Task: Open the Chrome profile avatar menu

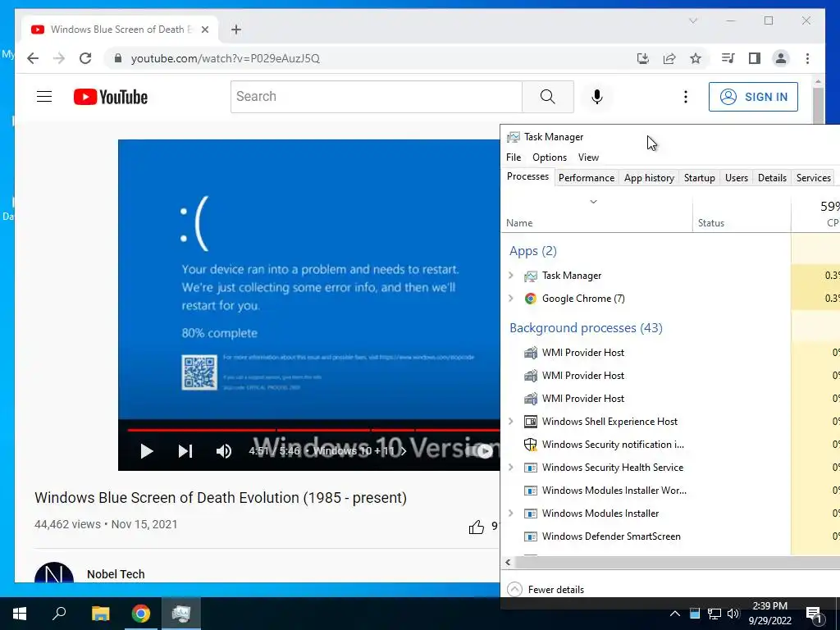Action: coord(781,58)
